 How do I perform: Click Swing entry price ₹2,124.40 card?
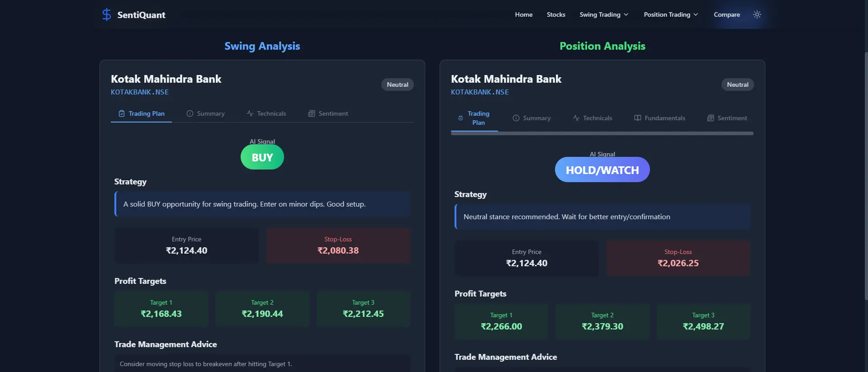pos(187,245)
